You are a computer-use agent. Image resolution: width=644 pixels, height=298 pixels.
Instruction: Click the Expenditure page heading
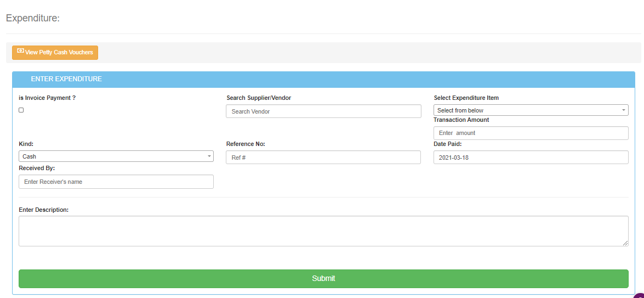(x=32, y=18)
